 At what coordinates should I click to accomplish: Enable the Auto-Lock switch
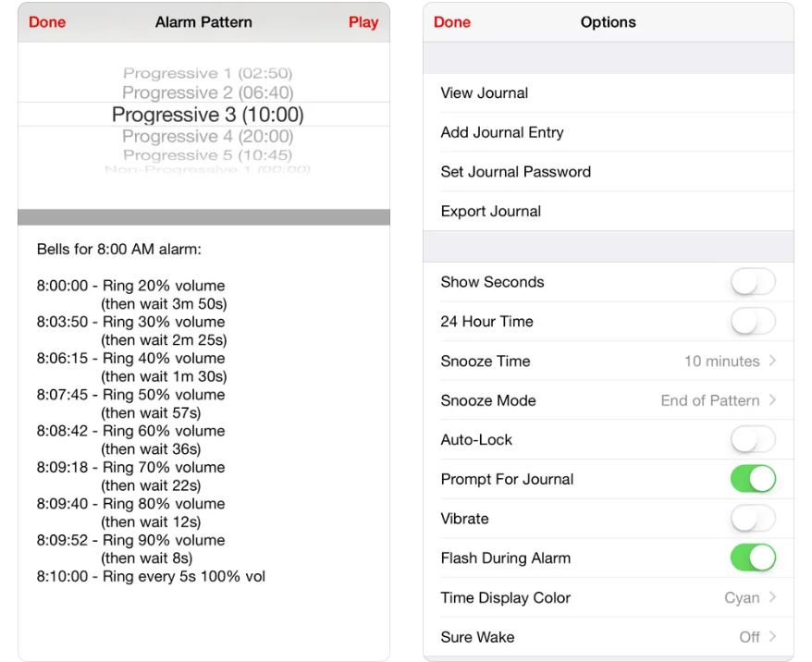tap(752, 440)
